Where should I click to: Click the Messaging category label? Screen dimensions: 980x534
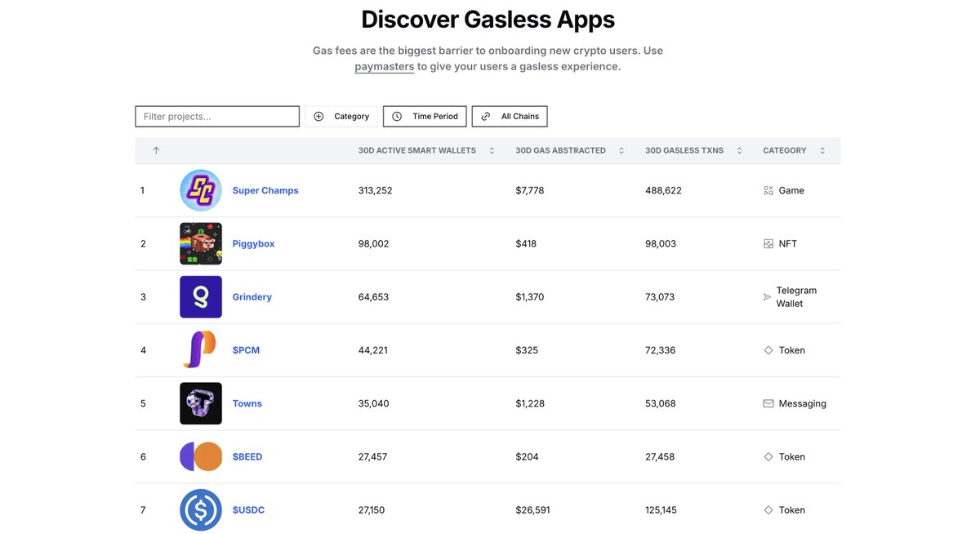[x=803, y=403]
